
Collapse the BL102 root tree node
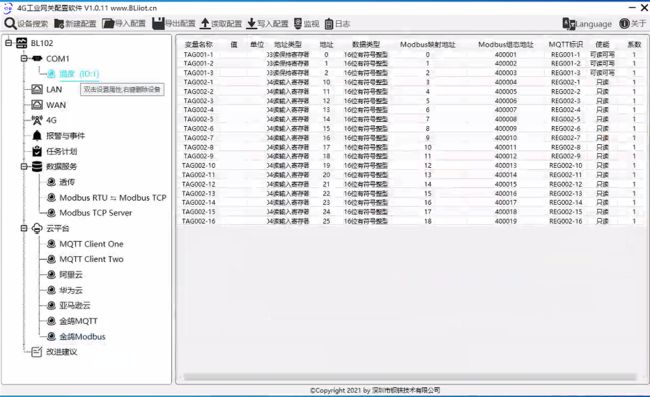8,43
